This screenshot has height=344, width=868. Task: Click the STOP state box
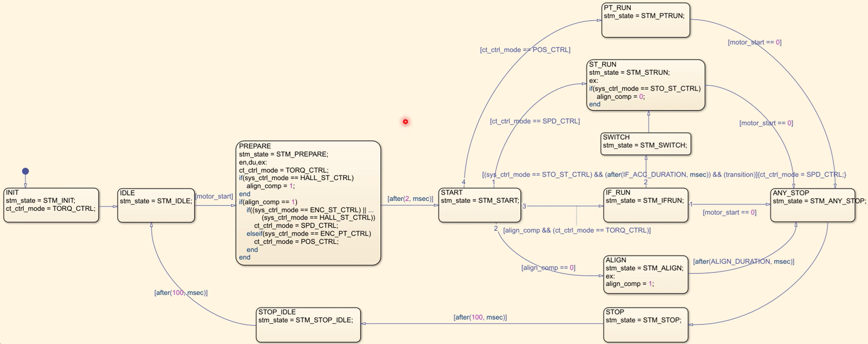645,325
